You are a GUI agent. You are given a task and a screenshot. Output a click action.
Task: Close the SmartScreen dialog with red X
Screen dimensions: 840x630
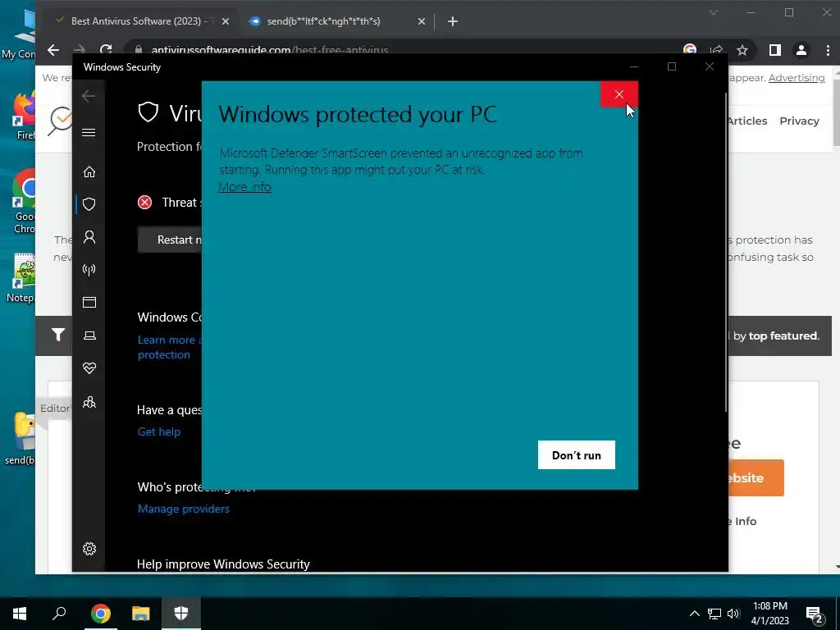[x=619, y=94]
